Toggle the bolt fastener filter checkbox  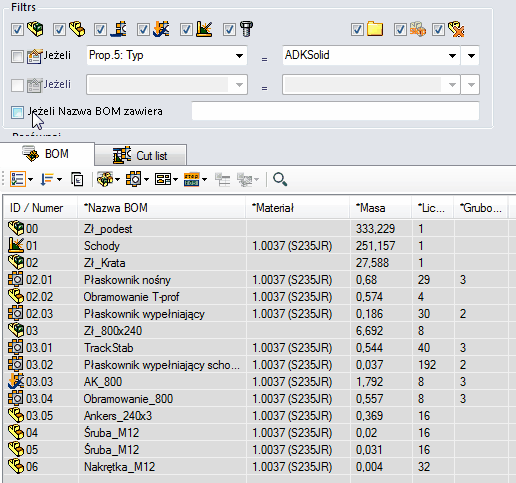(229, 29)
